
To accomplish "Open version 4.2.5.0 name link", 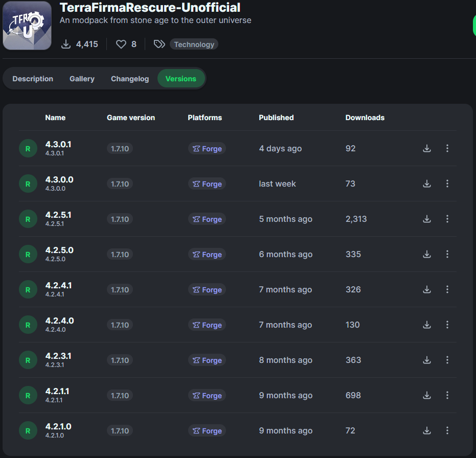I will 59,250.
